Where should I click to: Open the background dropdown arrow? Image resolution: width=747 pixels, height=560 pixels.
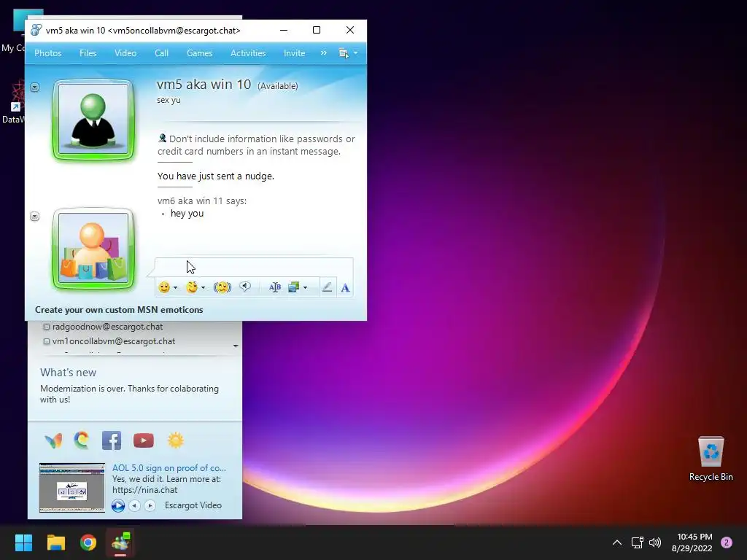tap(305, 287)
